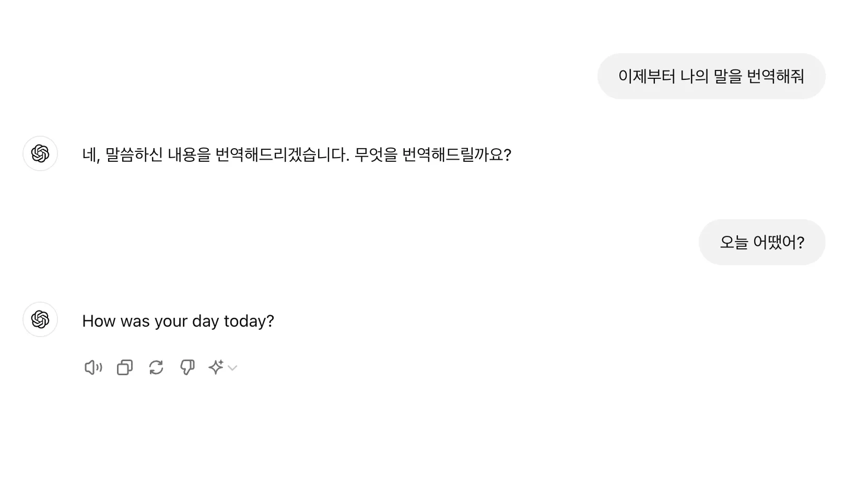The height and width of the screenshot is (478, 868).
Task: Click the thumbs down feedback control
Action: pyautogui.click(x=187, y=367)
